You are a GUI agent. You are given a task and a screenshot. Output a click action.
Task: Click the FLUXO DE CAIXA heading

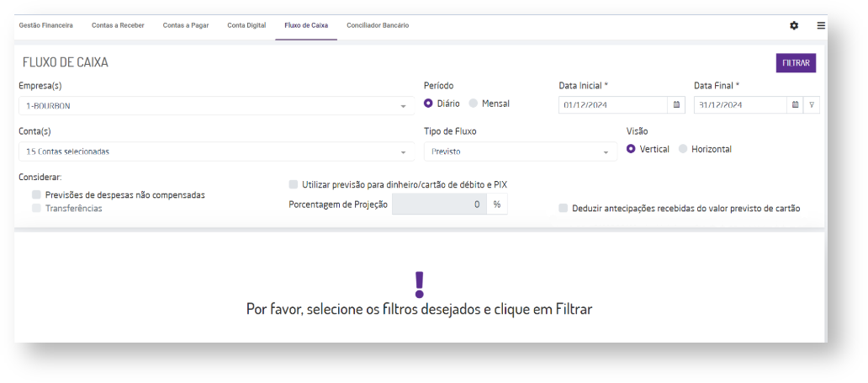[x=66, y=62]
